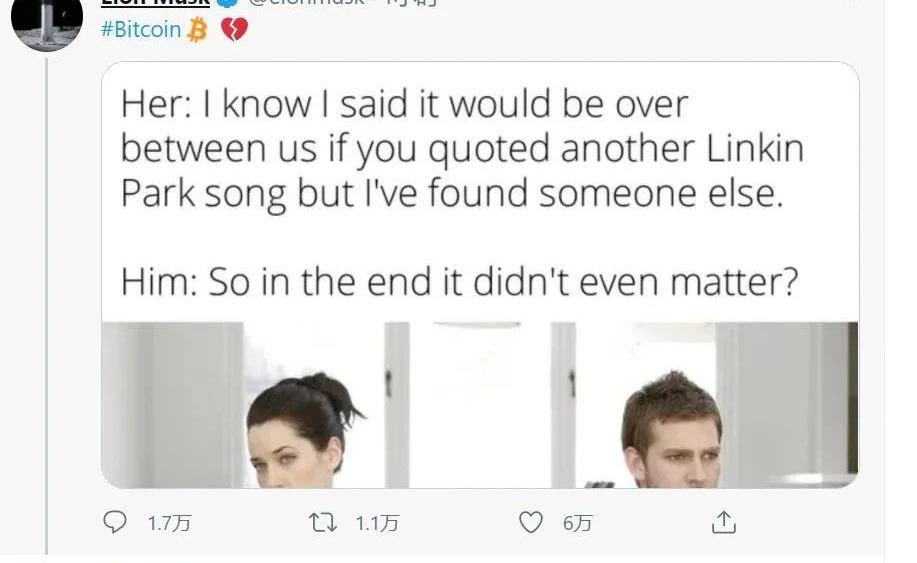Open the share menu icon
917x563 pixels.
click(723, 522)
